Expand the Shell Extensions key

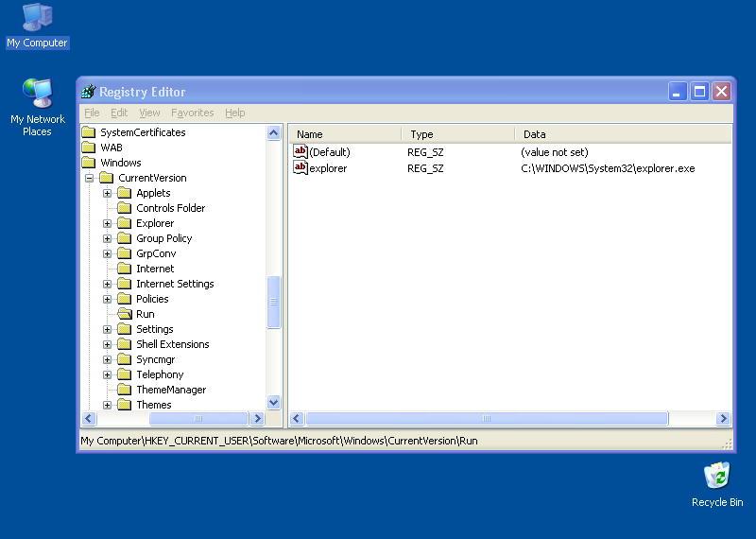(x=107, y=344)
